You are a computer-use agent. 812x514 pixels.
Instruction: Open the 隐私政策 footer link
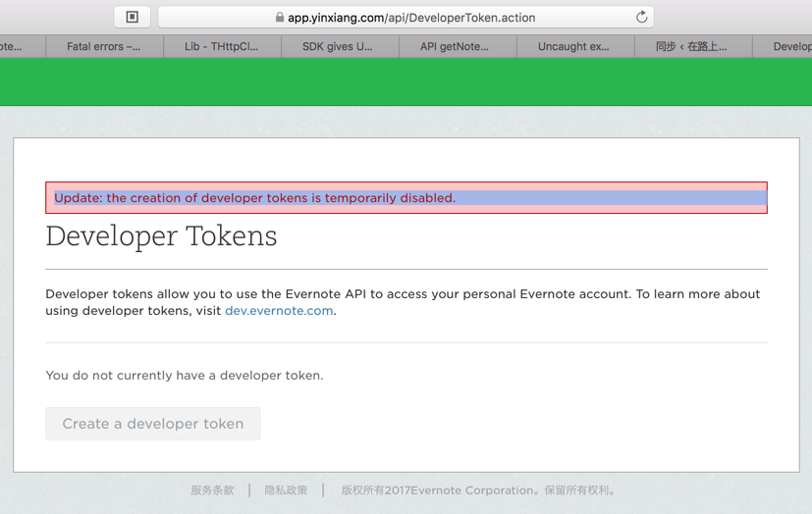coord(286,490)
